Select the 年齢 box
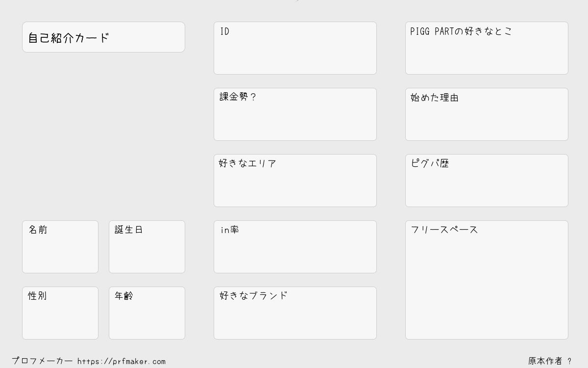This screenshot has height=368, width=588. (x=147, y=313)
